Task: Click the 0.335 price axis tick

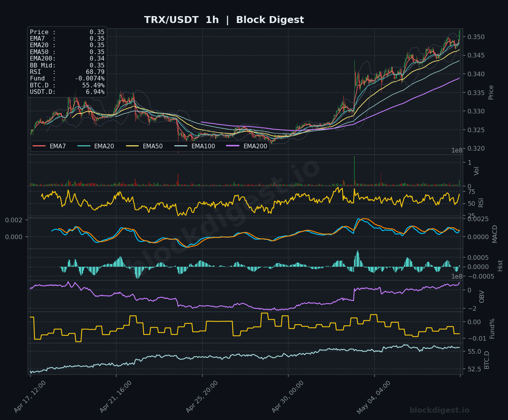Action: (x=475, y=93)
